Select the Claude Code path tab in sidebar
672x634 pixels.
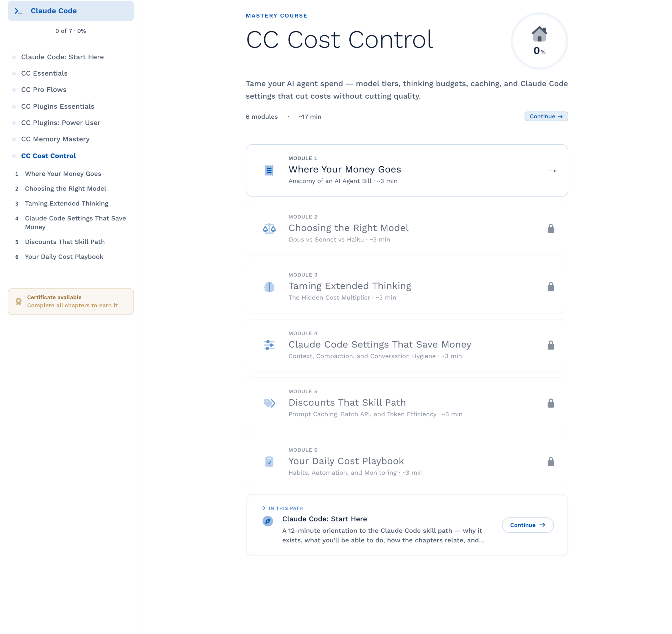pyautogui.click(x=71, y=11)
